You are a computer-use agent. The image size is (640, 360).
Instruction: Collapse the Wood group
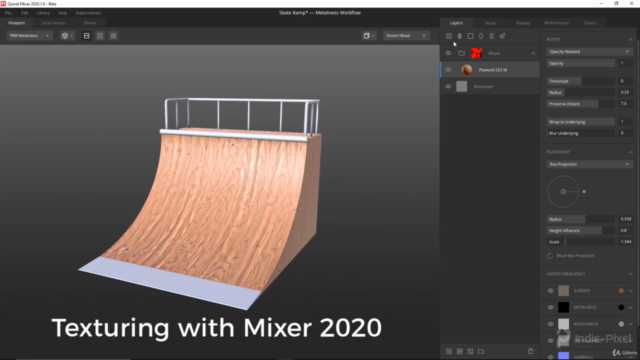pos(533,53)
